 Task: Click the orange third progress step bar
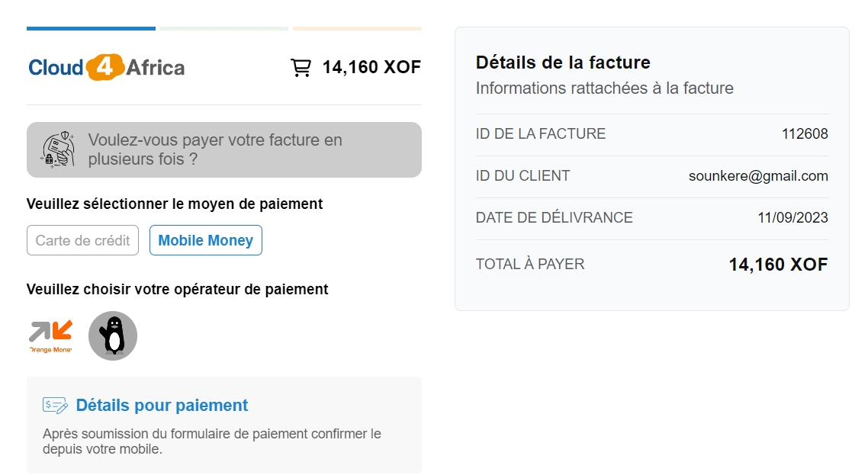(357, 29)
